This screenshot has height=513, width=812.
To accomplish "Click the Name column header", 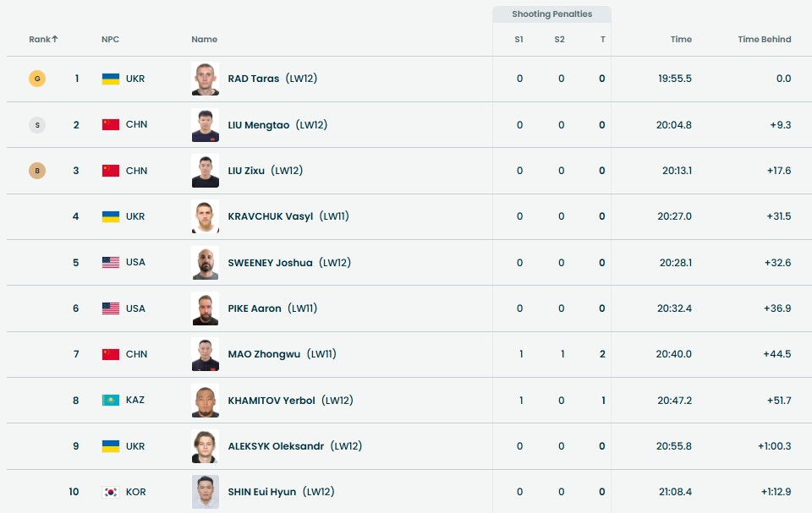I will 204,40.
